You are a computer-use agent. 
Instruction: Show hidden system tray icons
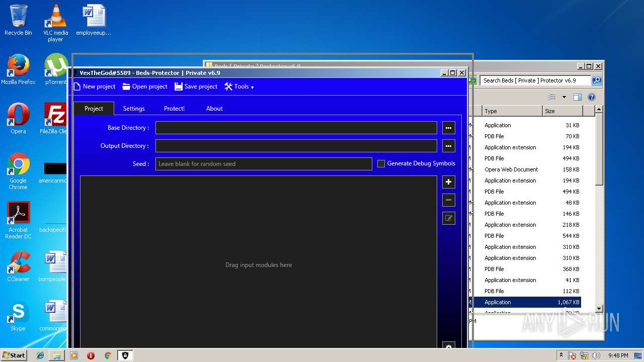[x=561, y=355]
